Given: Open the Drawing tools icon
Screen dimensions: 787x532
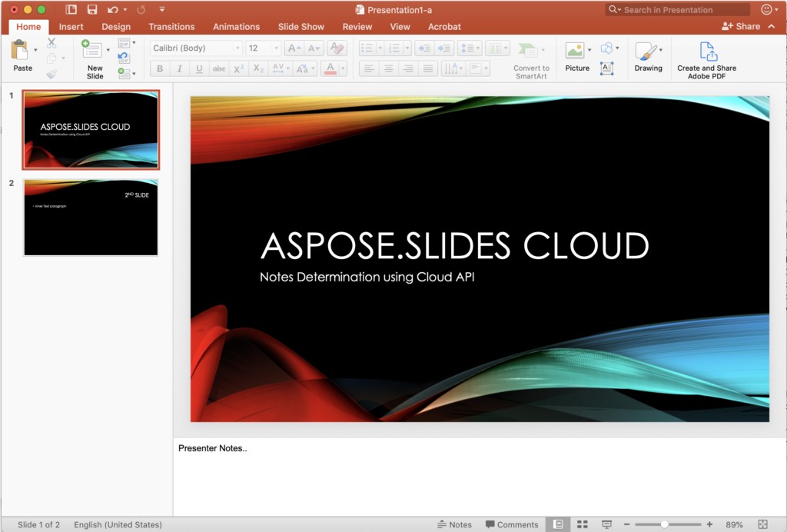Looking at the screenshot, I should point(647,52).
